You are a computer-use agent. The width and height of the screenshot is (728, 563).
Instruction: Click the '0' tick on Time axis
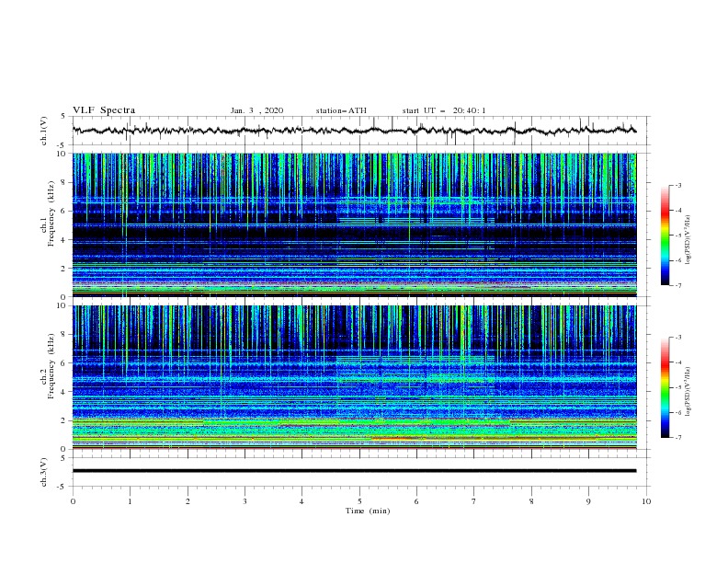tap(73, 501)
